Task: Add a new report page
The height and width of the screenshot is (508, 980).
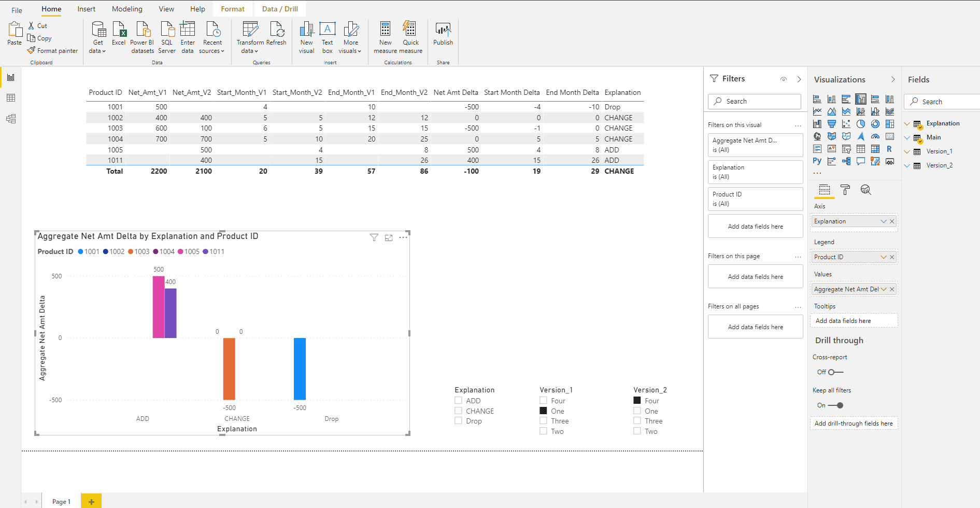Action: [x=91, y=501]
